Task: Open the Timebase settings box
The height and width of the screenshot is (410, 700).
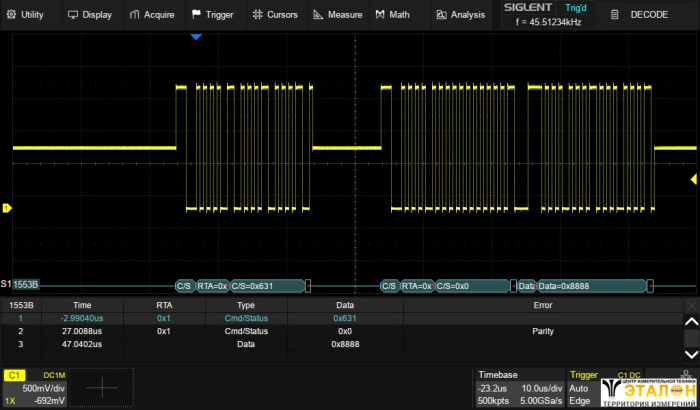Action: point(518,387)
